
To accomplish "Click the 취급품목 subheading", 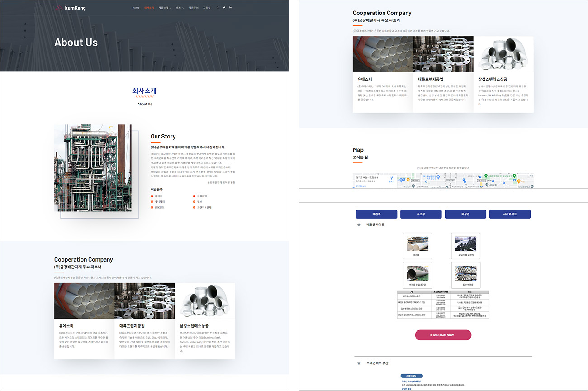I will (156, 189).
